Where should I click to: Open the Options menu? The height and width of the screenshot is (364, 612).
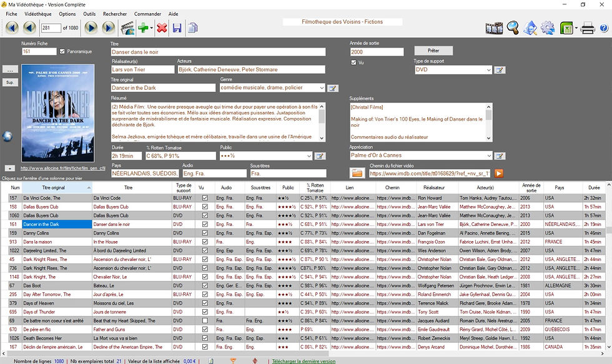(x=67, y=14)
